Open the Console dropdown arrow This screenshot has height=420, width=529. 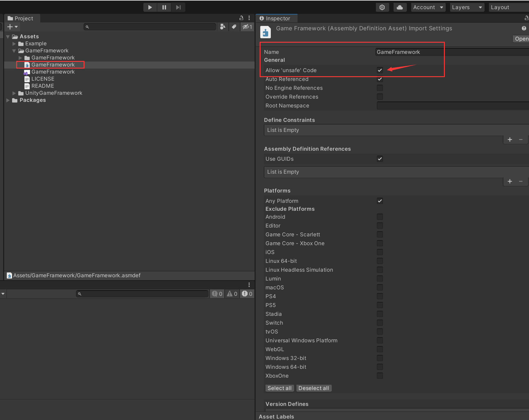(x=3, y=294)
